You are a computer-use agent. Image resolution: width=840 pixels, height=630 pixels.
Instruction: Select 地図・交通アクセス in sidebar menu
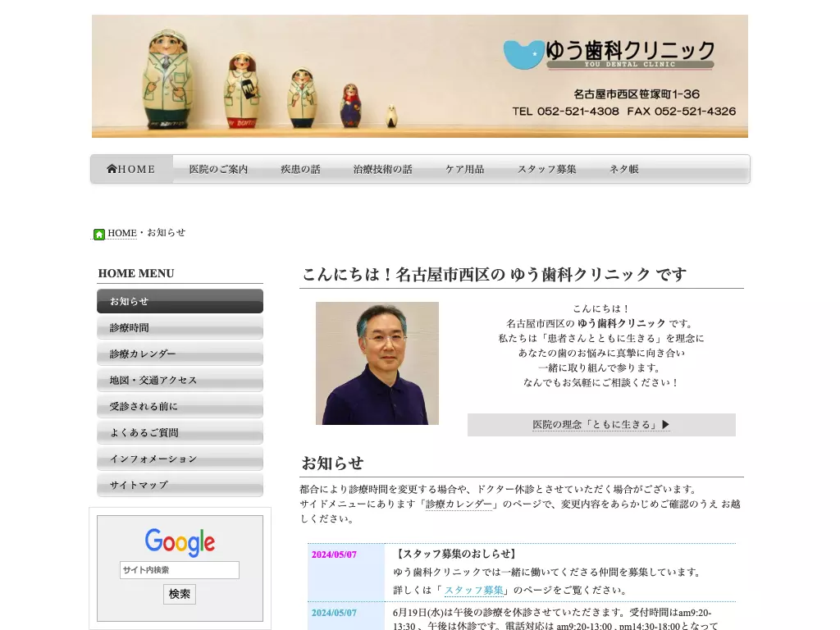[180, 380]
